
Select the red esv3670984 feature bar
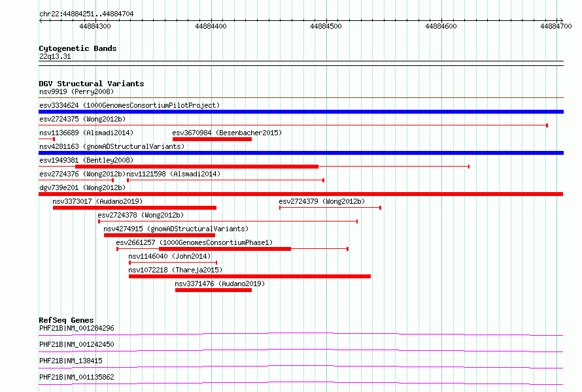point(212,139)
